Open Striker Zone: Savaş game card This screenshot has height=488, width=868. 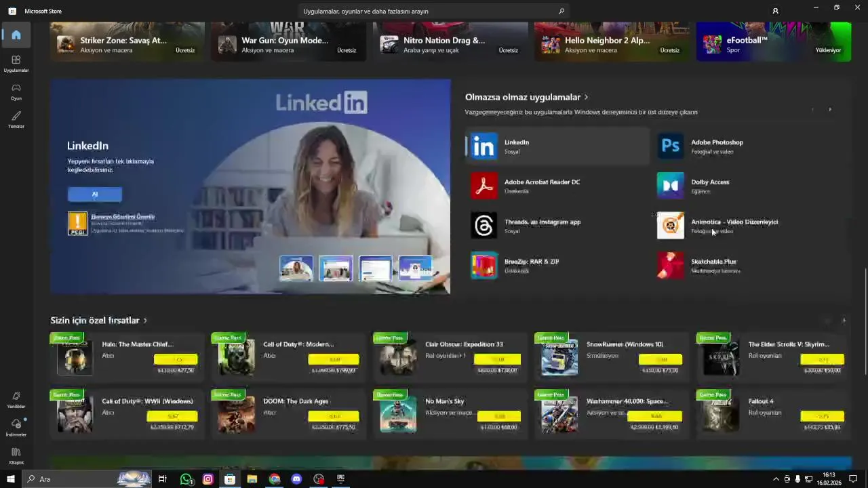[x=127, y=42]
